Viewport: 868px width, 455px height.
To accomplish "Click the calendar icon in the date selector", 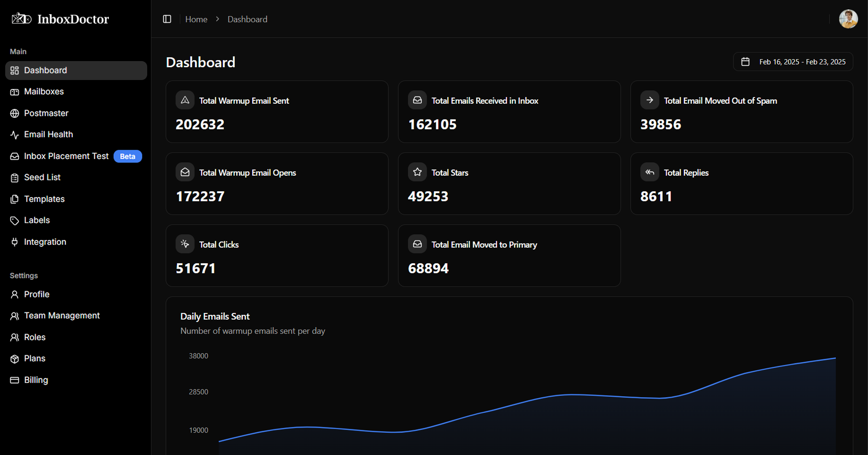I will (745, 62).
